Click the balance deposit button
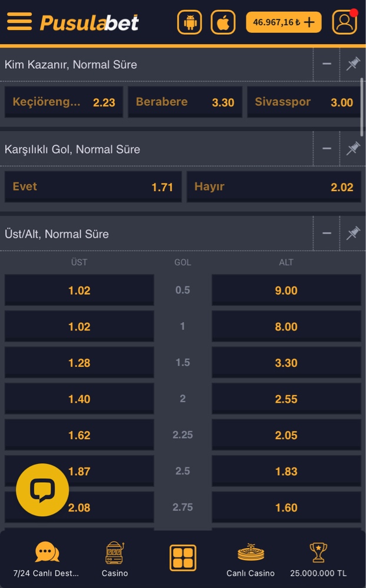This screenshot has width=366, height=588. pyautogui.click(x=284, y=22)
